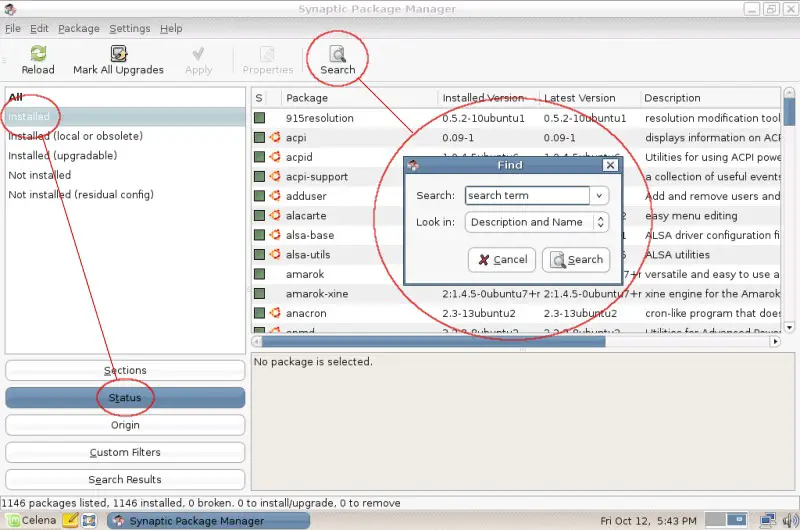Select the All status filter
The width and height of the screenshot is (800, 530).
(x=125, y=97)
